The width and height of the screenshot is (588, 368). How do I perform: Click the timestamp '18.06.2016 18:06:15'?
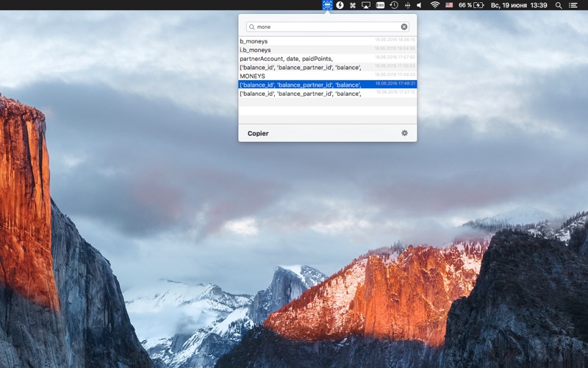(x=395, y=40)
